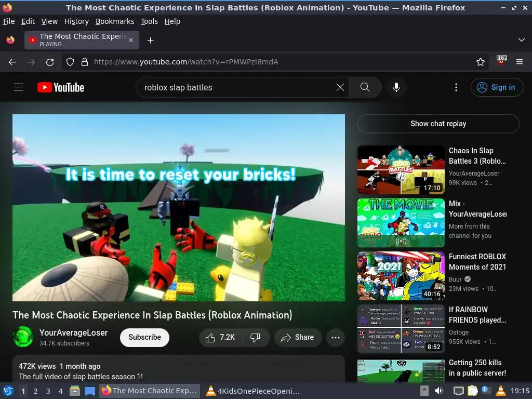This screenshot has height=399, width=532.
Task: Switch to workspace 3
Action: click(48, 391)
